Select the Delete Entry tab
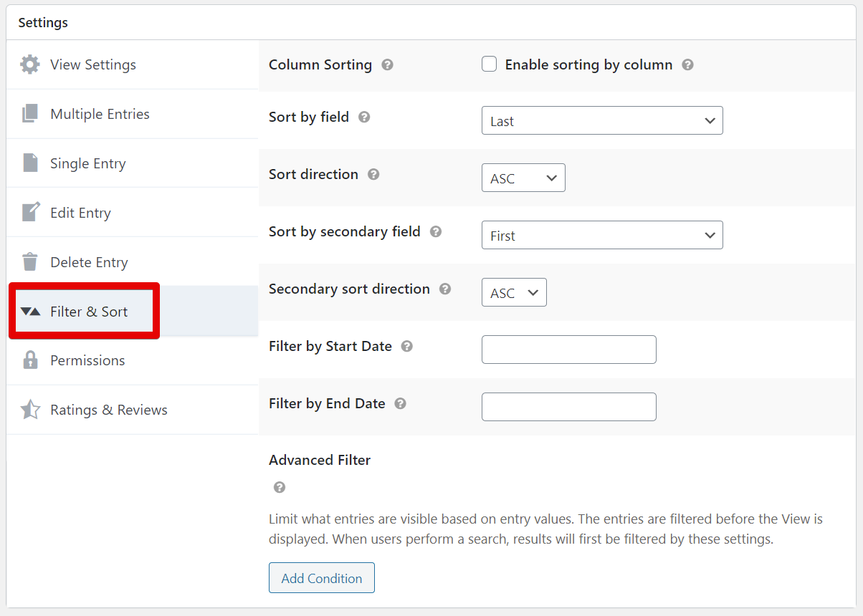The image size is (863, 616). tap(133, 262)
